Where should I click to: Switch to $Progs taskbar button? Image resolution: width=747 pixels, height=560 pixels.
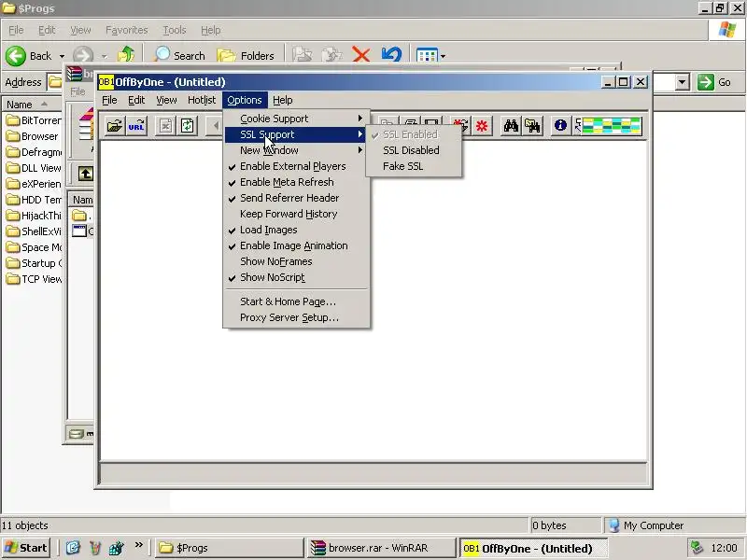pos(229,548)
